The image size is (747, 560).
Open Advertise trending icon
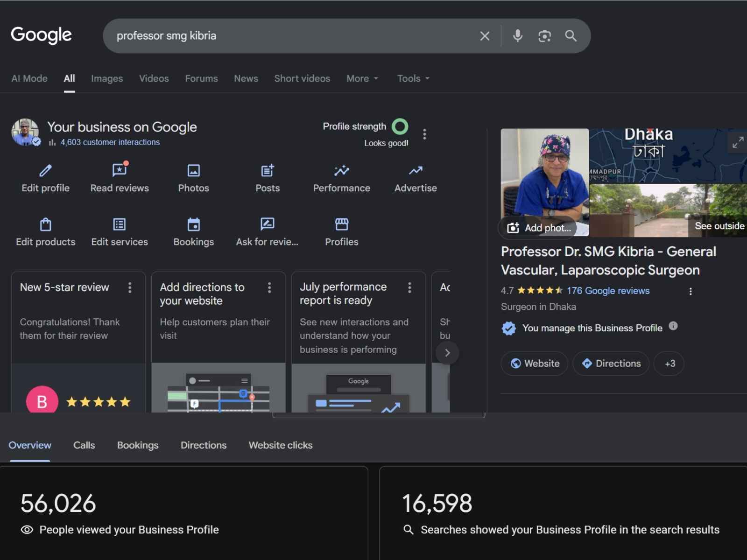tap(416, 171)
